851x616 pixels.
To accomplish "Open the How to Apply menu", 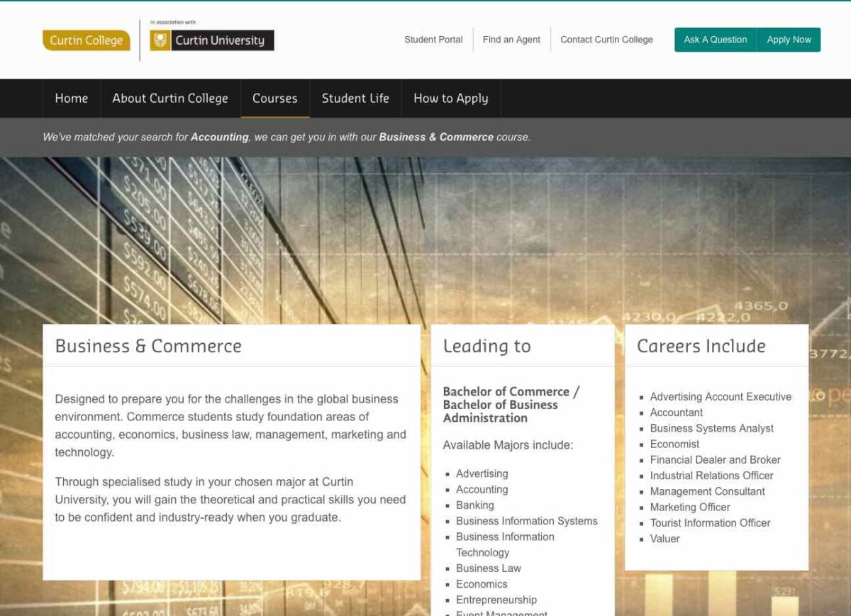I will pyautogui.click(x=451, y=99).
